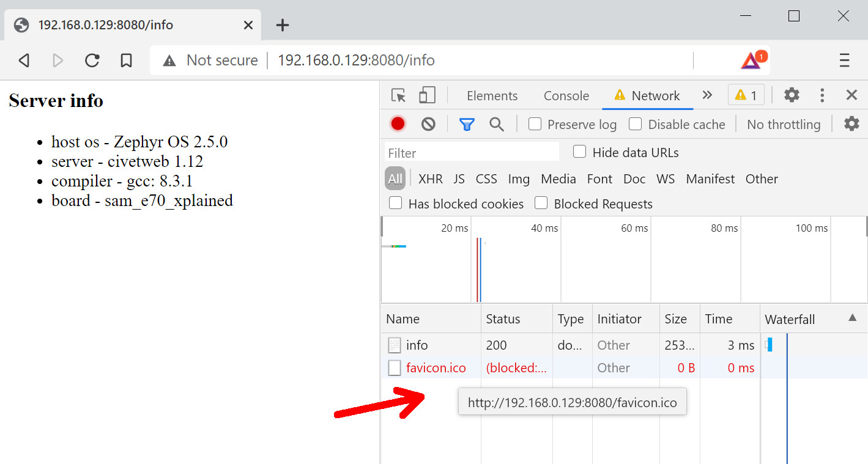Check the Disable cache option
The image size is (868, 464).
click(x=635, y=123)
